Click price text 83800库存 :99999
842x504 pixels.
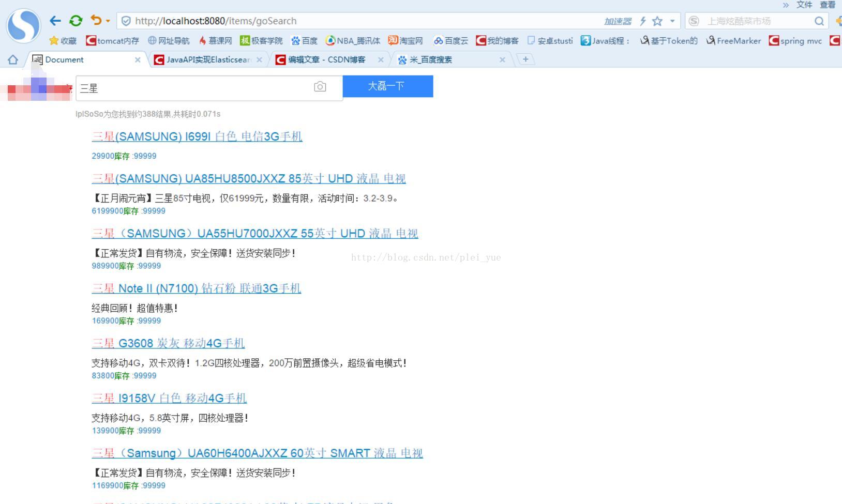click(x=124, y=376)
